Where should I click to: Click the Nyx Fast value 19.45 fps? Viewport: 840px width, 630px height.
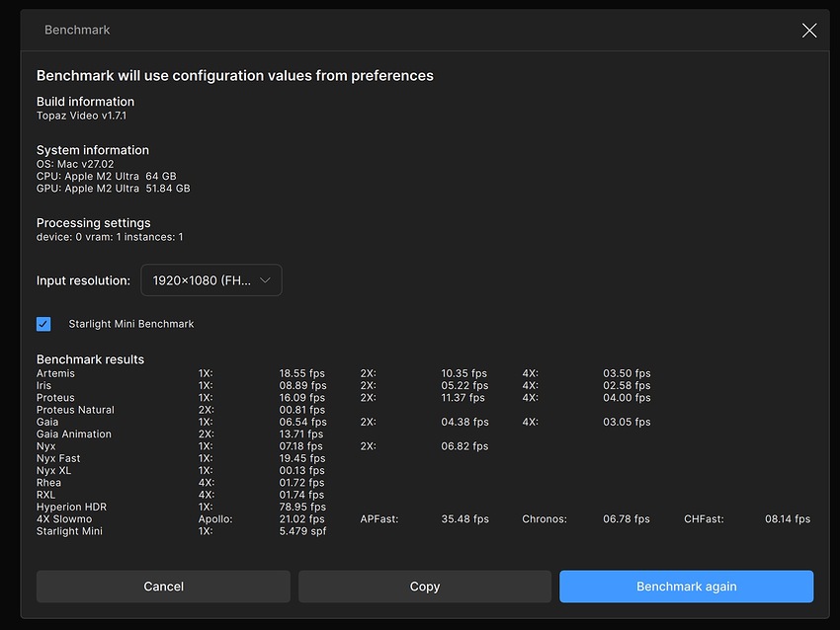[x=302, y=459]
